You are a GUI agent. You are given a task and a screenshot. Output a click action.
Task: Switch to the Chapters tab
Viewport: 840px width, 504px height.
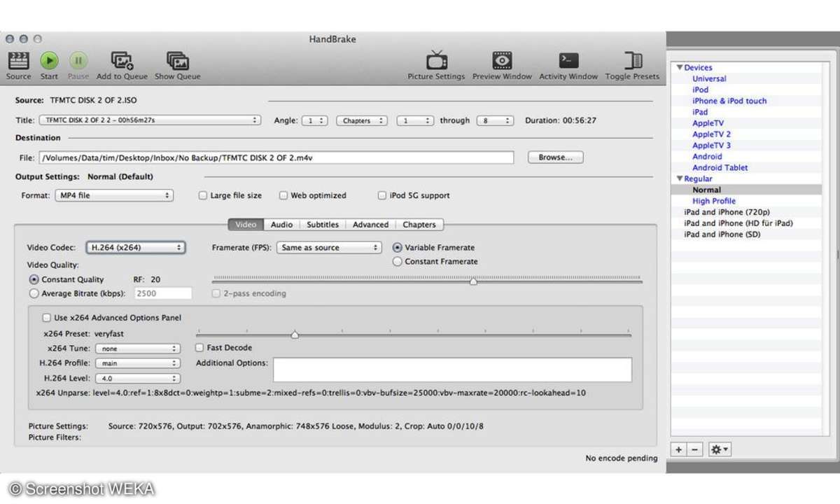pos(419,225)
